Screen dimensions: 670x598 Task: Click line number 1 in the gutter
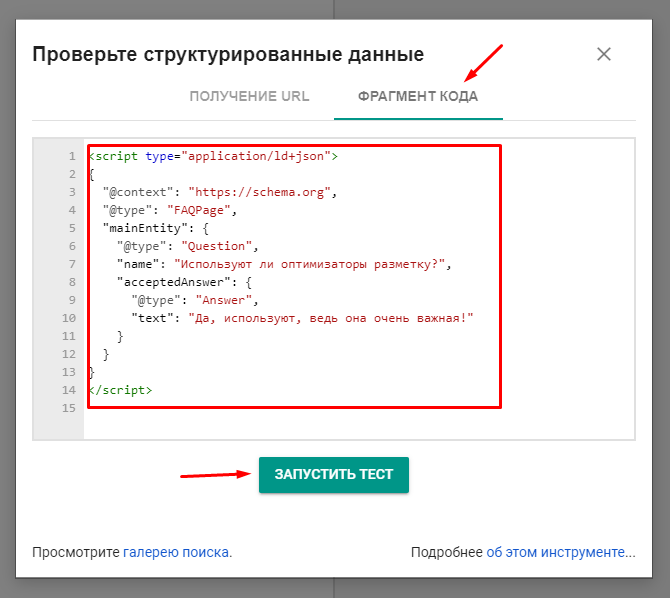71,157
